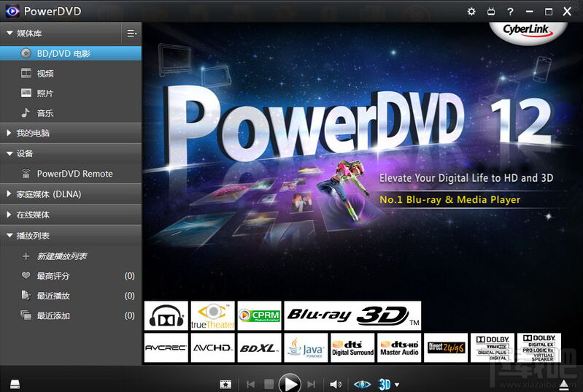Image resolution: width=583 pixels, height=392 pixels.
Task: Expand the 家庭媒体 (DLNA) section
Action: [71, 194]
